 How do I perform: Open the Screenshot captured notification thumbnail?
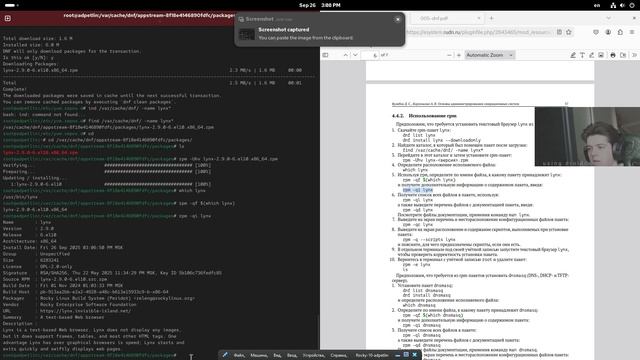tap(247, 35)
